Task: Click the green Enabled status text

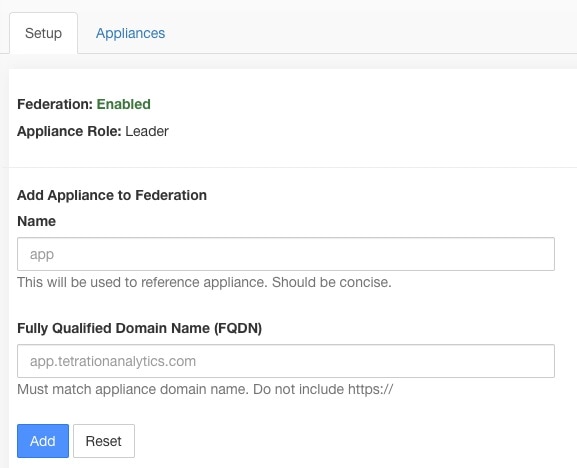Action: (x=123, y=104)
